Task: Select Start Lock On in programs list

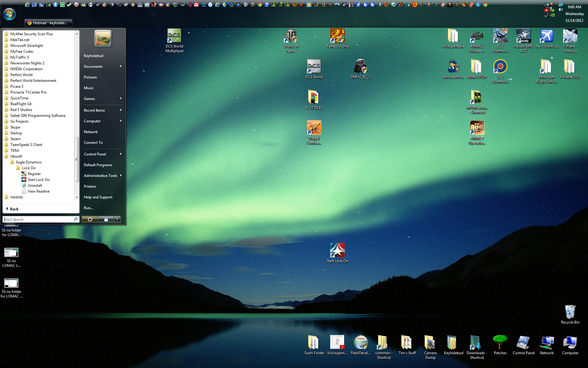Action: click(x=39, y=180)
